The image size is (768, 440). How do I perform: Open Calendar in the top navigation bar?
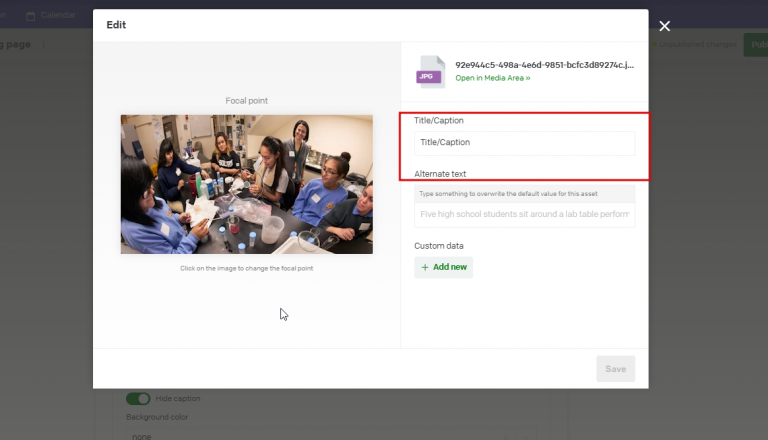point(51,15)
